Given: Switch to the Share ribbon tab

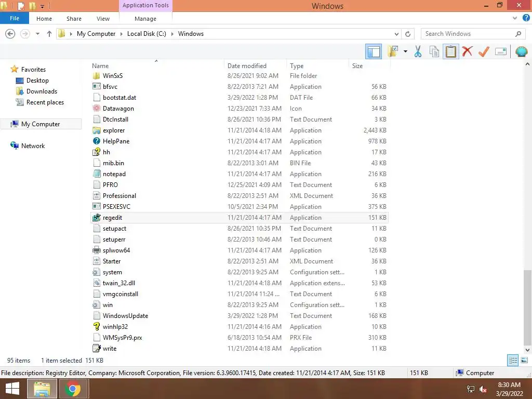Looking at the screenshot, I should pos(74,19).
